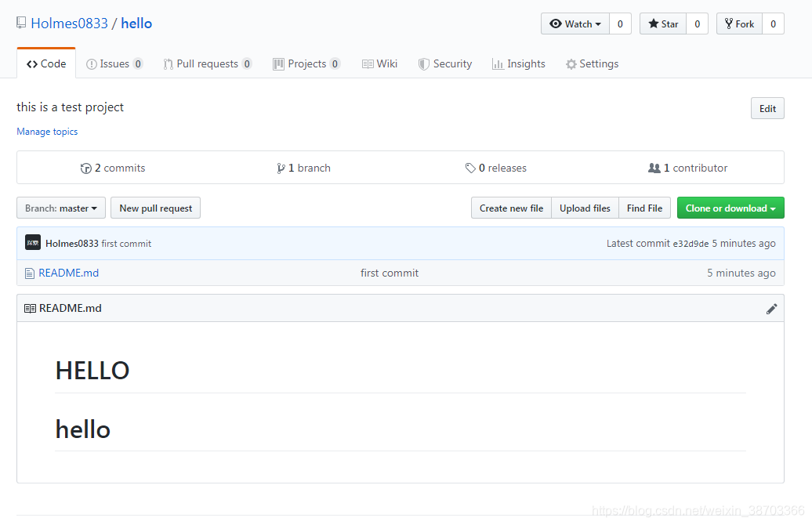Click the Holmes0833 avatar in commit bar
812x525 pixels.
point(33,242)
